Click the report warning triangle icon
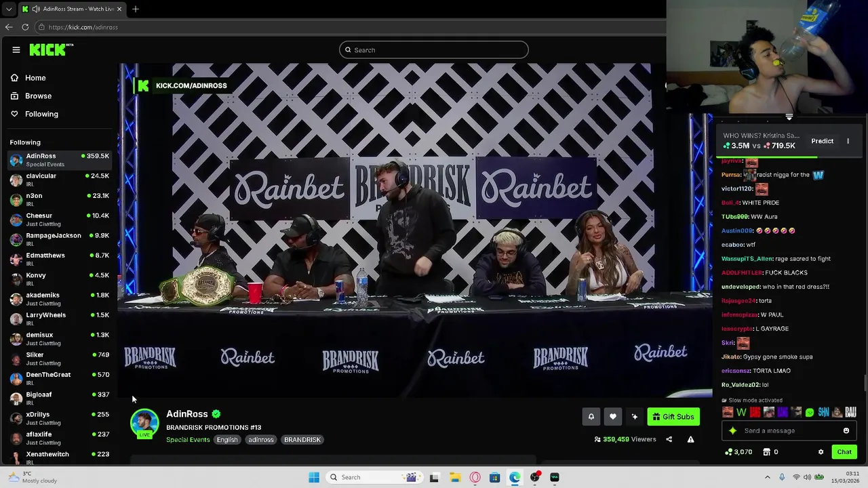 [x=690, y=439]
